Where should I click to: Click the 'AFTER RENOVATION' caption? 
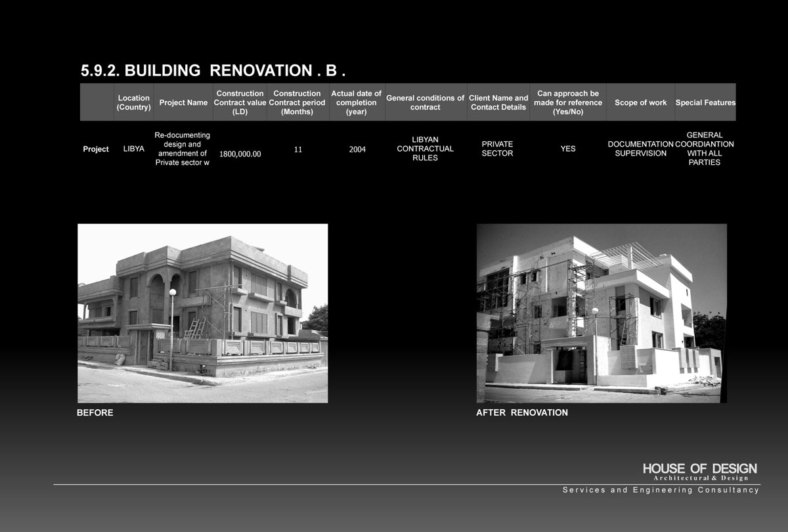522,412
